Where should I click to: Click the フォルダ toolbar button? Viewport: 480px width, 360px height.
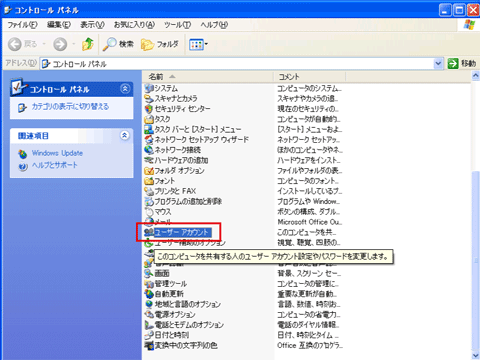coord(160,44)
